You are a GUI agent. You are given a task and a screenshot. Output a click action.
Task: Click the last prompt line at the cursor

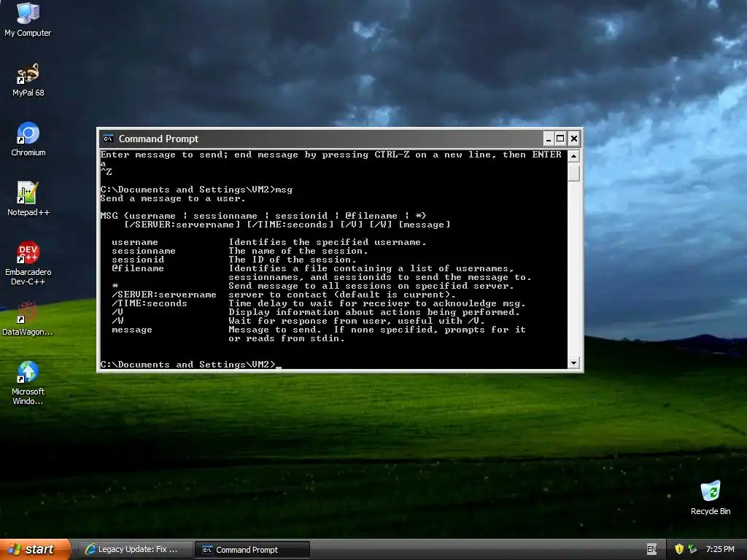coord(190,365)
